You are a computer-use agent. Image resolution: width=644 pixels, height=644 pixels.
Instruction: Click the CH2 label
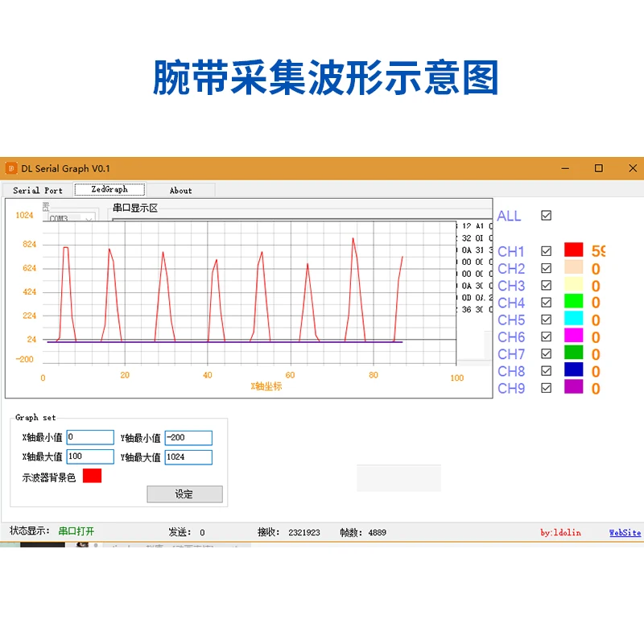(x=511, y=269)
